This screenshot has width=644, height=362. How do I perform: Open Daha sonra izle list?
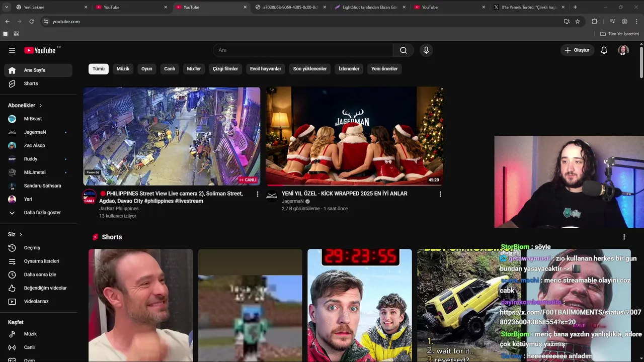click(38, 275)
